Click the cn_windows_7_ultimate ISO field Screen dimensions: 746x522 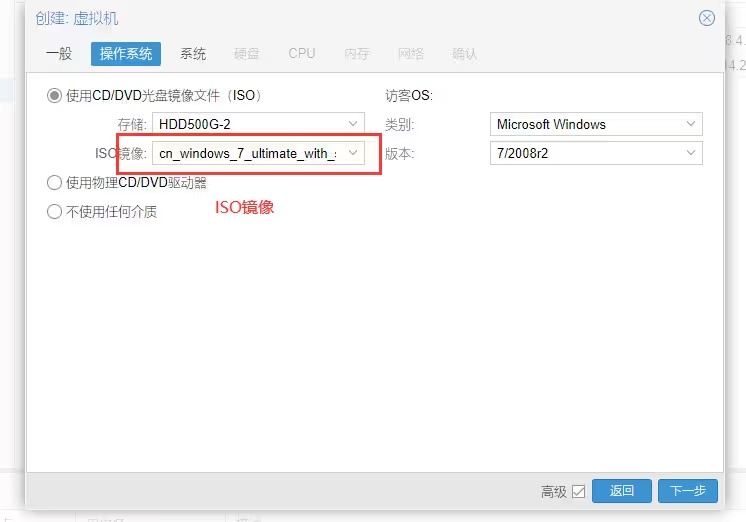pyautogui.click(x=258, y=153)
